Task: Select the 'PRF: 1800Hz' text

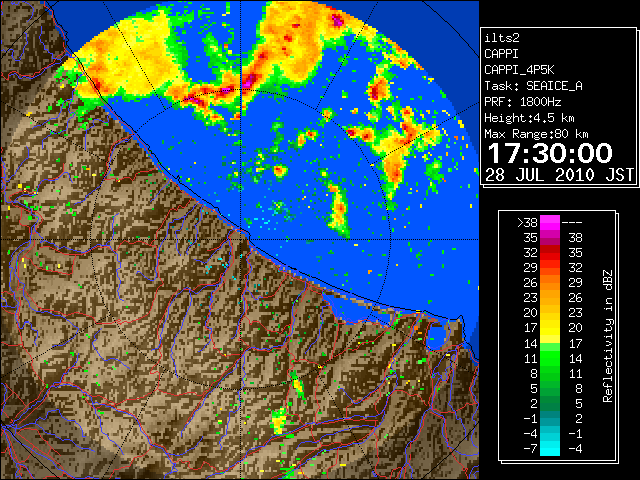Action: pyautogui.click(x=522, y=102)
